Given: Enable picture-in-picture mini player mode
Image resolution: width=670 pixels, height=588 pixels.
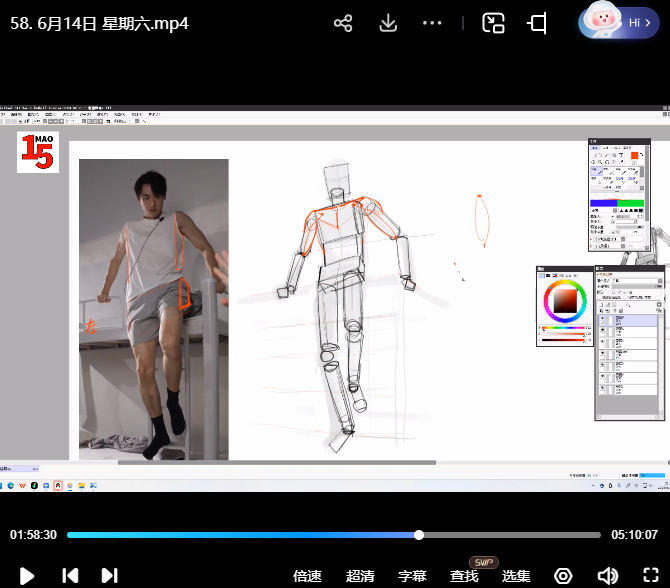Looking at the screenshot, I should [x=493, y=23].
